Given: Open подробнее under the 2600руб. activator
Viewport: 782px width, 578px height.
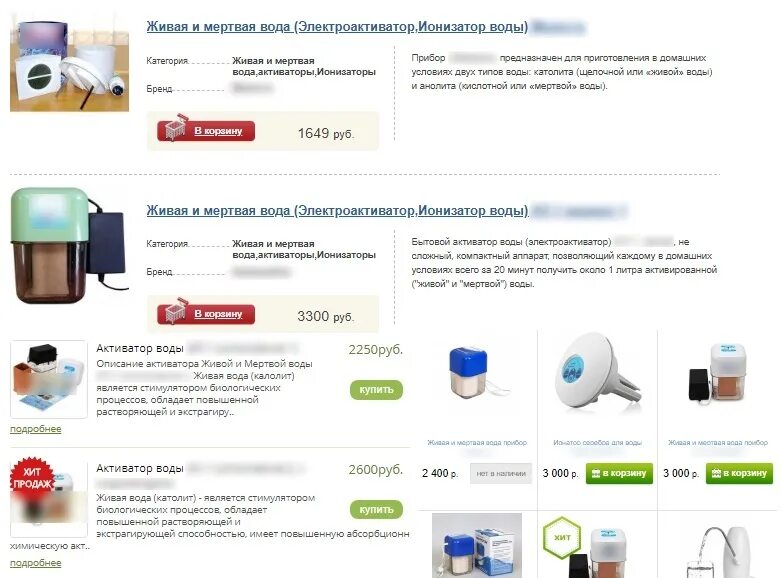Looking at the screenshot, I should (35, 563).
